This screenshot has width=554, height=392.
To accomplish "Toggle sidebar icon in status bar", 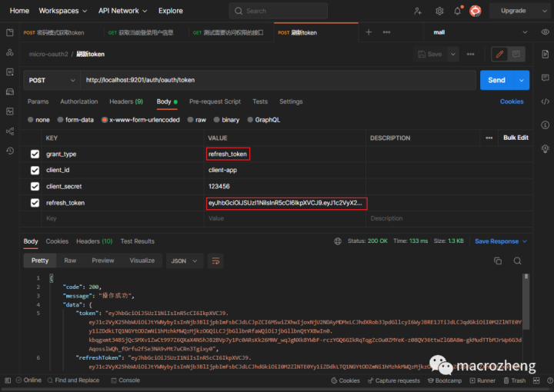I will 8,380.
